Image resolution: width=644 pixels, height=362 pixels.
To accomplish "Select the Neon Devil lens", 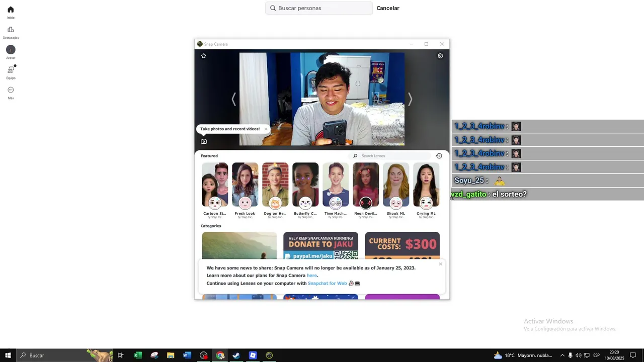I will 366,190.
